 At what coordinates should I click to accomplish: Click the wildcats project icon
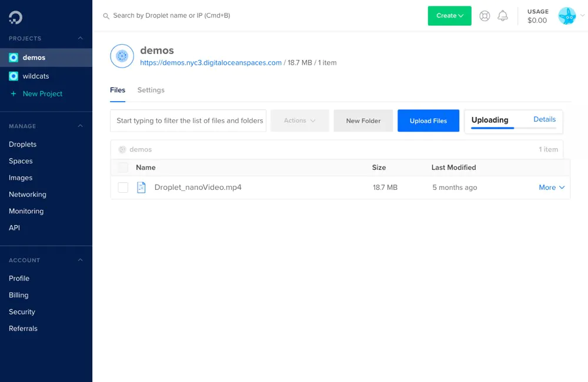point(14,76)
